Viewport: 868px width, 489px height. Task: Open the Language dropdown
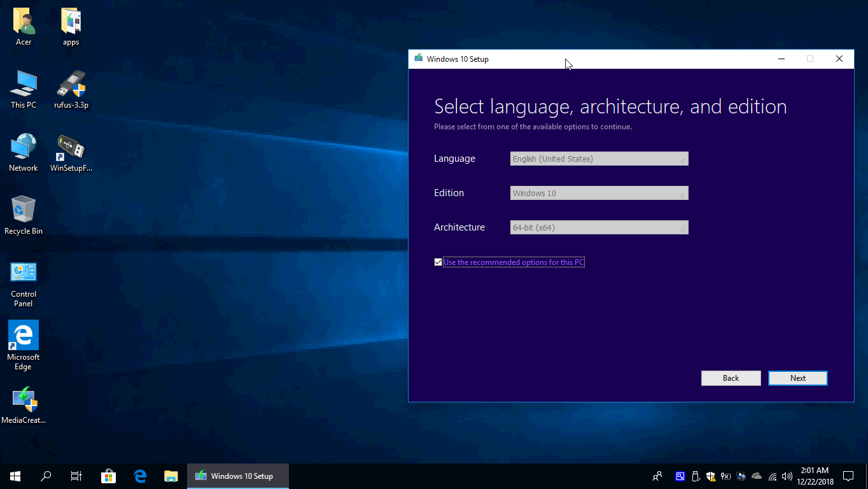coord(599,159)
